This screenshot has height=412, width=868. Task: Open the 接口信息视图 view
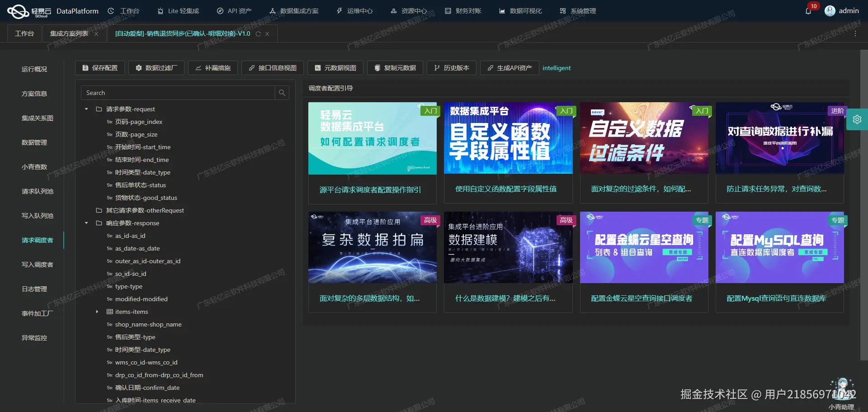pos(272,68)
